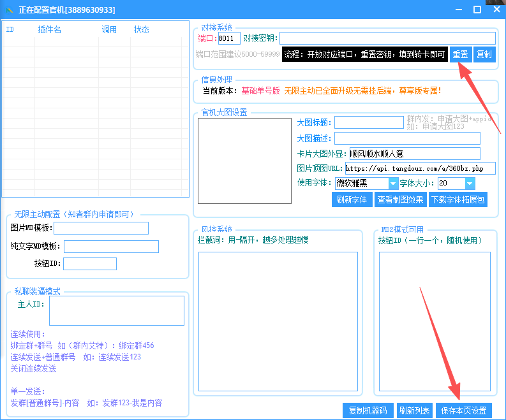
Task: Click the 主人ID text box
Action: click(116, 310)
